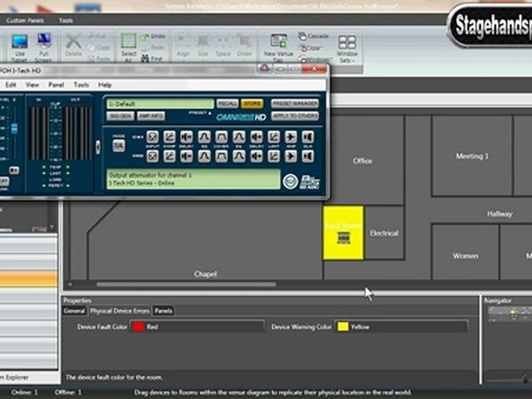Click the red fault color swatch
532x399 pixels.
coord(138,327)
